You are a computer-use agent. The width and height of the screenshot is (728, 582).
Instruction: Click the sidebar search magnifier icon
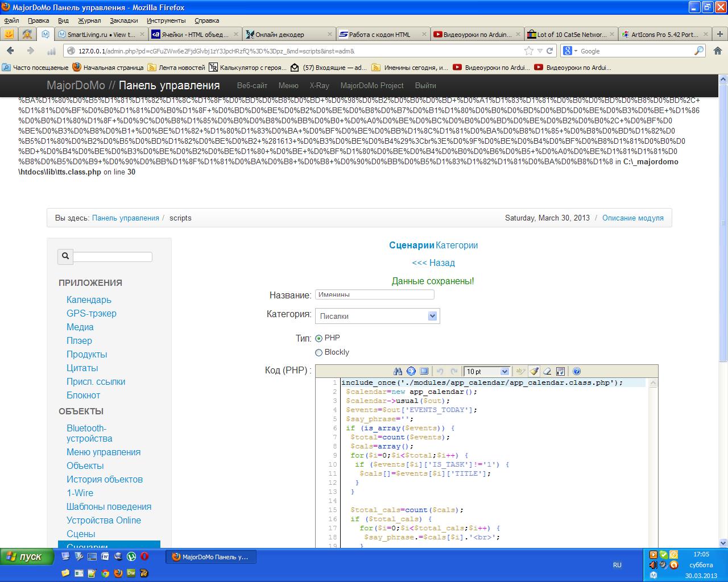pos(65,256)
